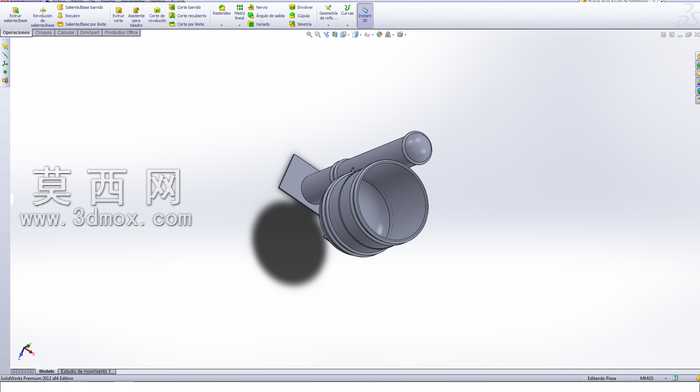The image size is (700, 392).
Task: Expand dropdown arrow under Curvas
Action: coord(347,25)
